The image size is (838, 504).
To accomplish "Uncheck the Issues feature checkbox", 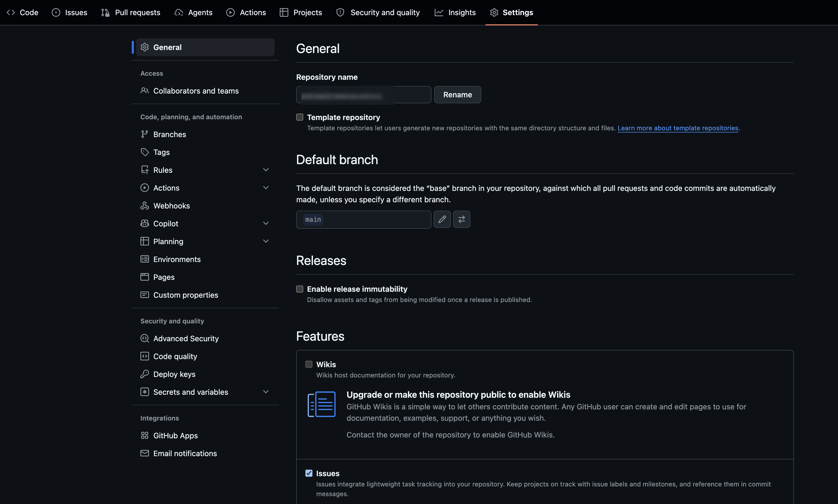I will [x=309, y=473].
